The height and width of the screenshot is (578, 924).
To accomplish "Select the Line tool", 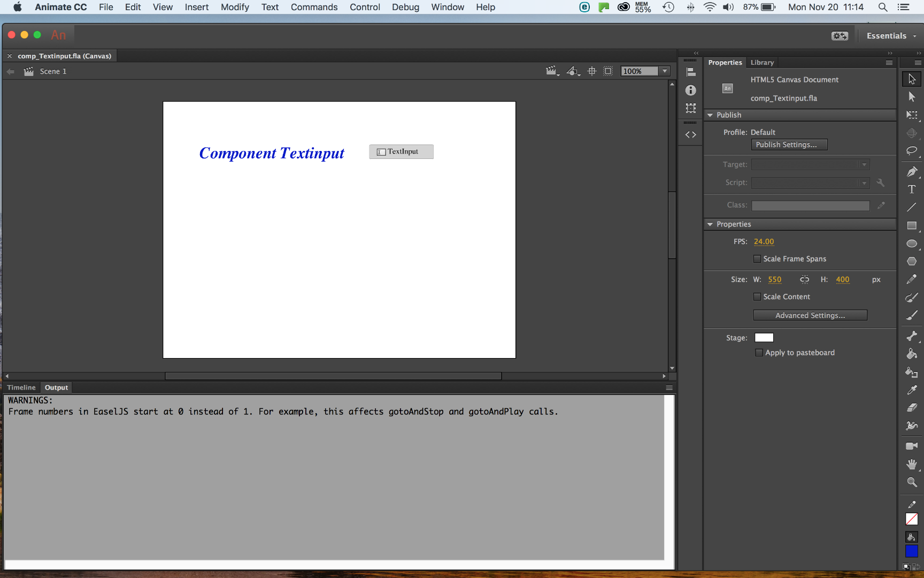I will [x=912, y=207].
